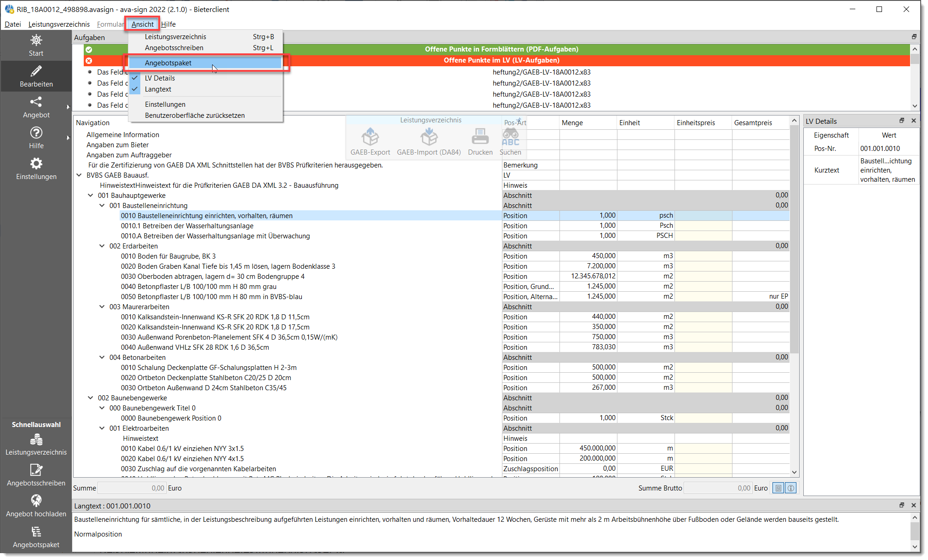Click the Suchen binoculars icon
Image resolution: width=928 pixels, height=560 pixels.
tap(510, 137)
